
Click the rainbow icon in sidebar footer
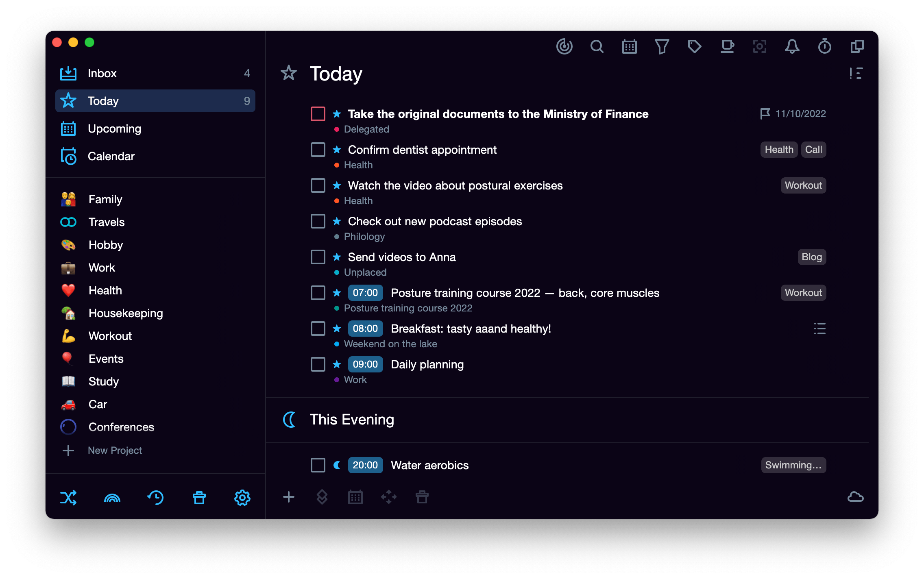[112, 498]
